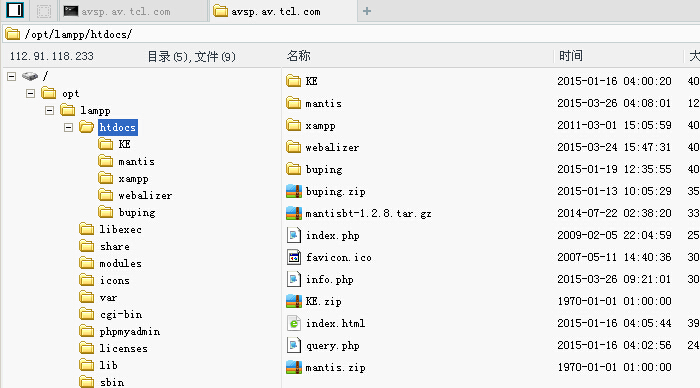This screenshot has width=700, height=388.
Task: Select xampp folder in the tree
Action: click(133, 179)
